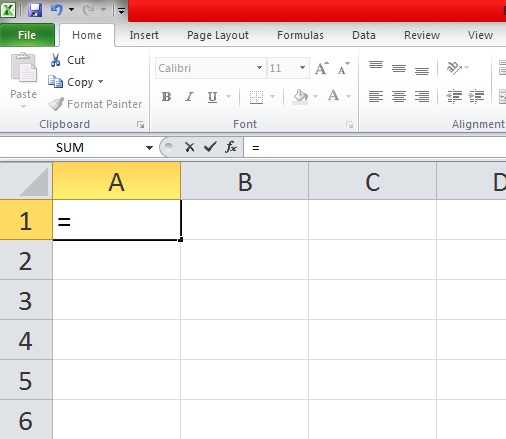This screenshot has width=506, height=439.
Task: Center text horizontally
Action: 399,97
